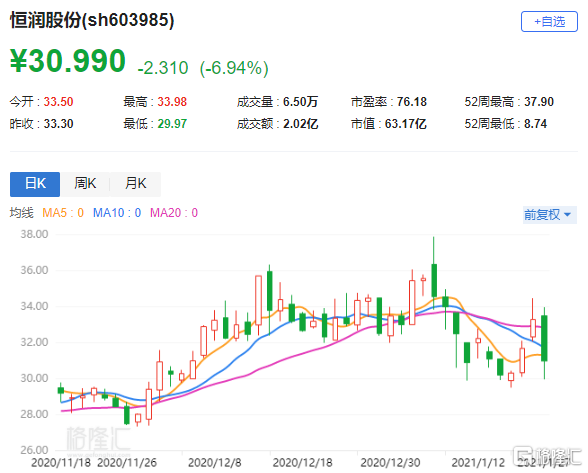The width and height of the screenshot is (588, 473).
Task: Click the 2021/1/12 date axis label
Action: tap(478, 463)
